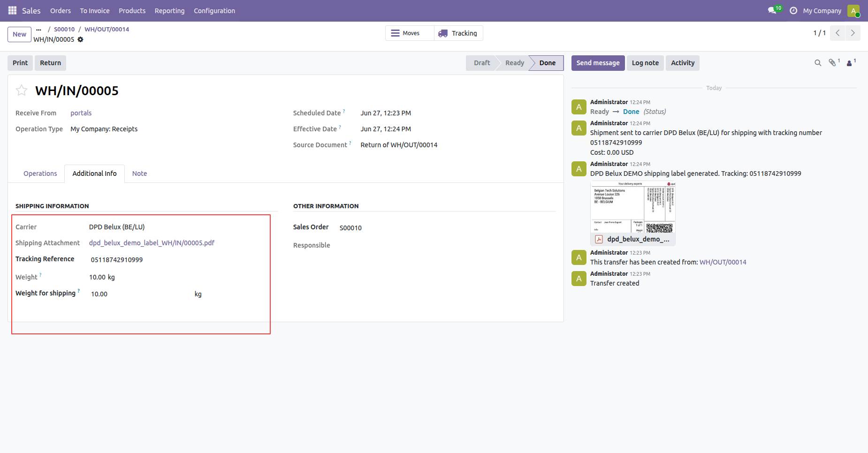Click the gear actions icon beside WH/IN/00005
Viewport: 868px width, 453px height.
[80, 39]
